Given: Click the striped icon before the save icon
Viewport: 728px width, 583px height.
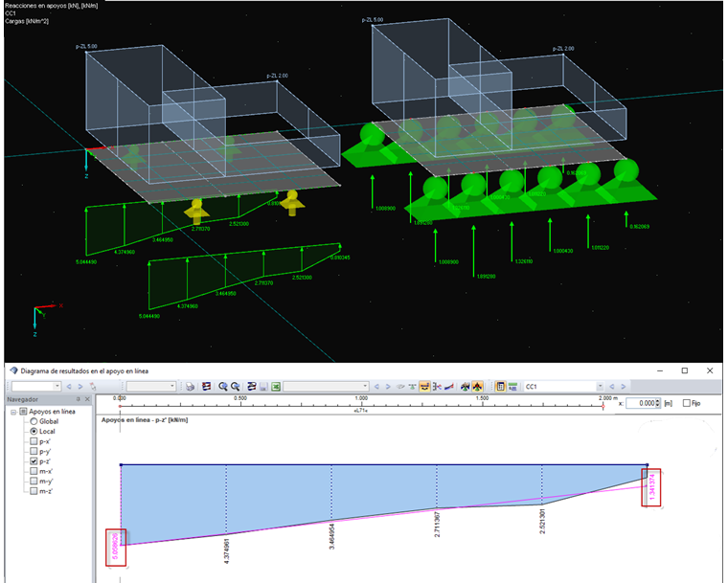Looking at the screenshot, I should (x=252, y=386).
